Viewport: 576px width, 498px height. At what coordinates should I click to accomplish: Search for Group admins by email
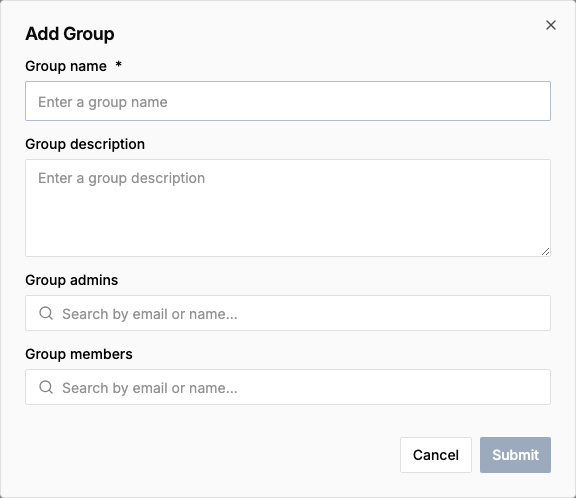[x=288, y=313]
